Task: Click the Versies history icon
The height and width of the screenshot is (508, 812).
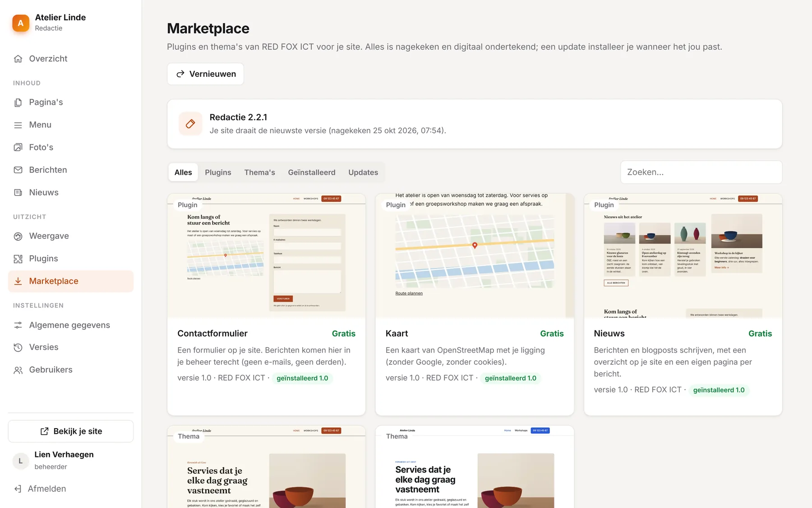Action: coord(18,347)
